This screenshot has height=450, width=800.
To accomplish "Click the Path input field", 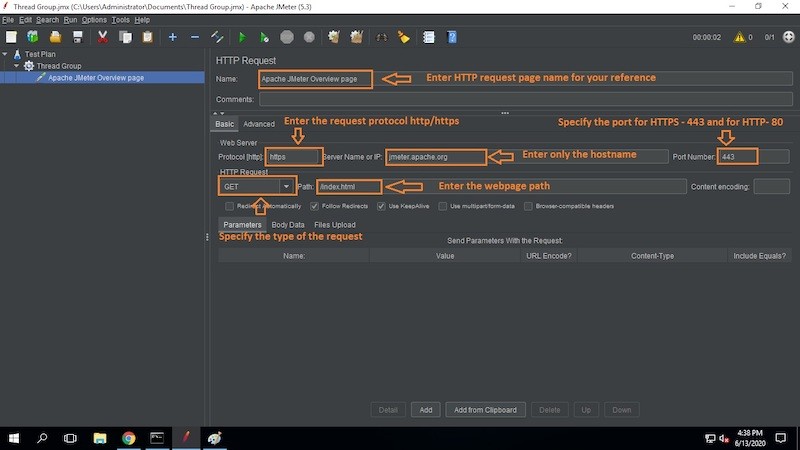I will [501, 187].
